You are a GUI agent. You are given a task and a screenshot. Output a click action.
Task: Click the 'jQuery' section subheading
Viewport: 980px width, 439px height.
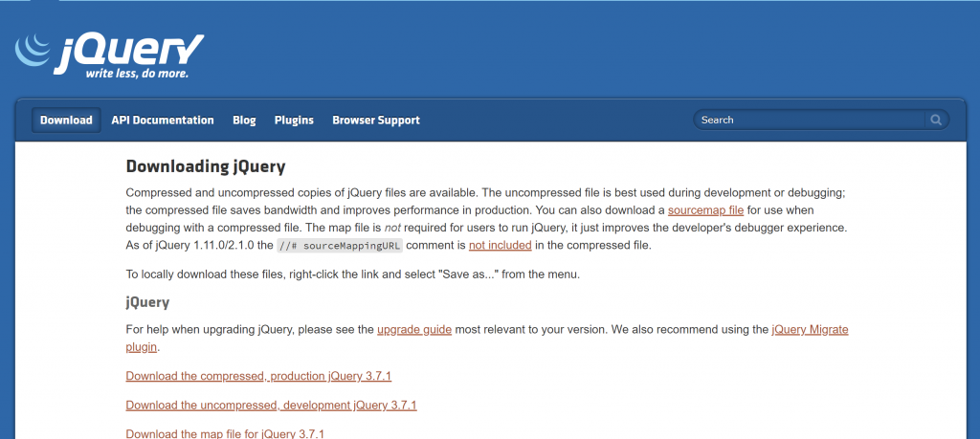point(147,302)
